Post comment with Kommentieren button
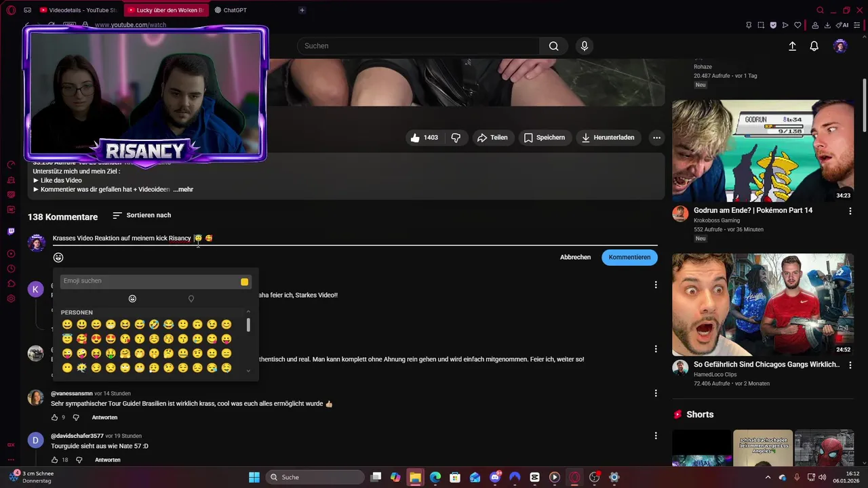The image size is (868, 488). point(629,258)
